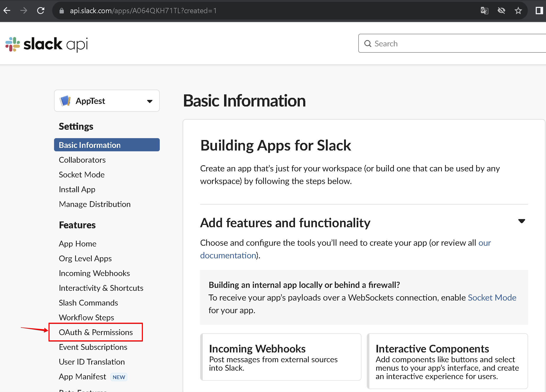Click the side panel icon in browser toolbar
The image size is (546, 392).
coord(539,11)
